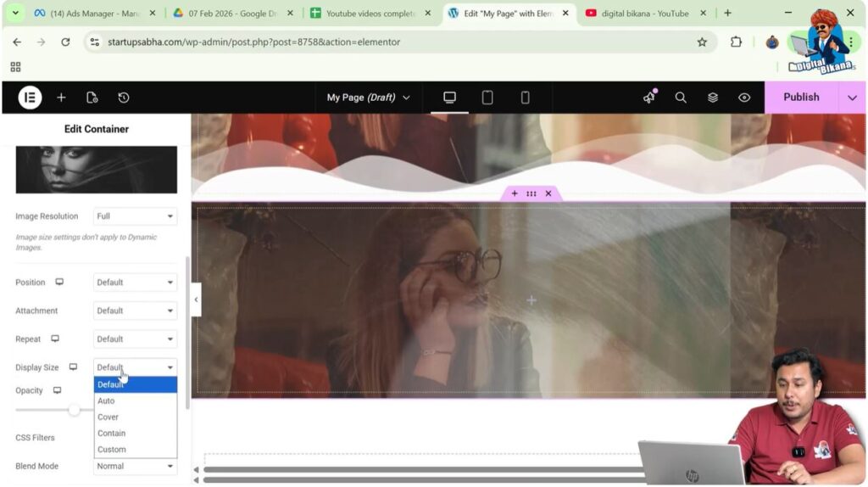This screenshot has height=487, width=868.
Task: Delete container with handle X icon
Action: click(548, 193)
